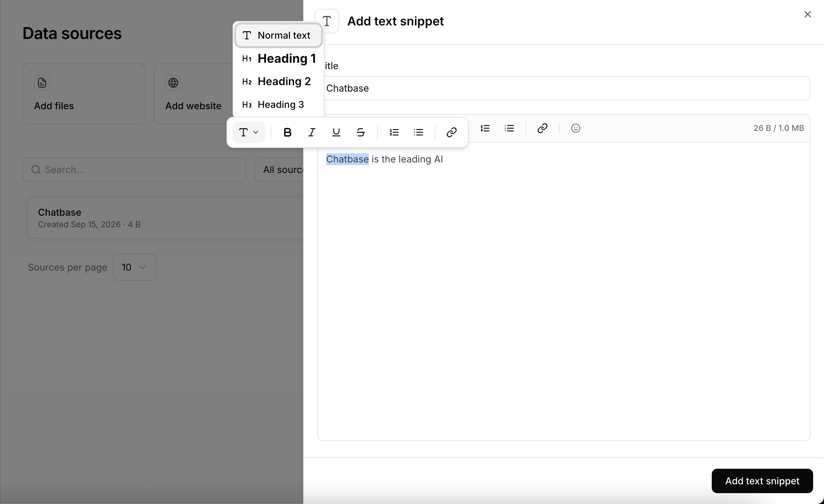Click the T icon beside panel title
The height and width of the screenshot is (504, 824).
point(327,21)
